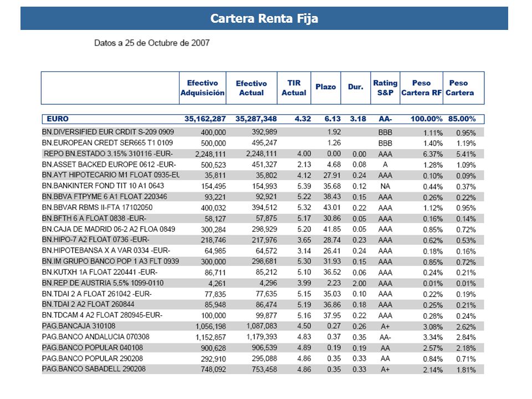This screenshot has width=532, height=399.
Task: Click BN.DIVERSIFIED plazo value 1.92
Action: click(x=334, y=132)
